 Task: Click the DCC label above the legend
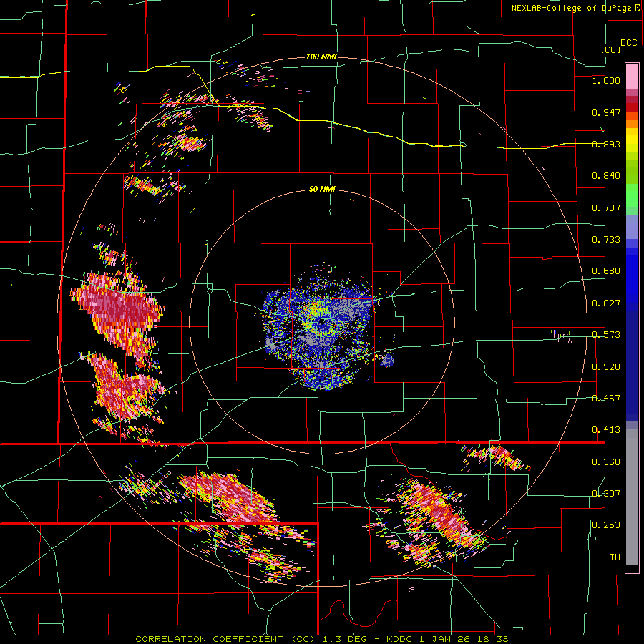coord(629,43)
